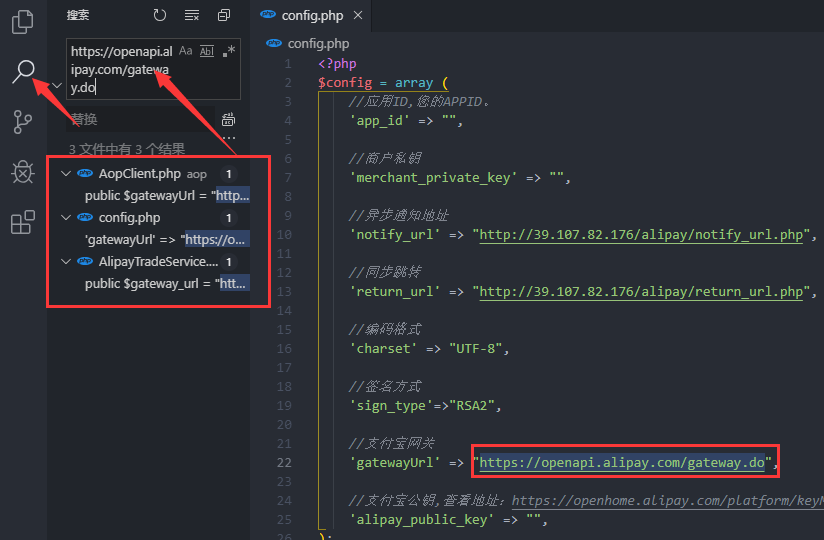Select config.php file in search results

[129, 217]
